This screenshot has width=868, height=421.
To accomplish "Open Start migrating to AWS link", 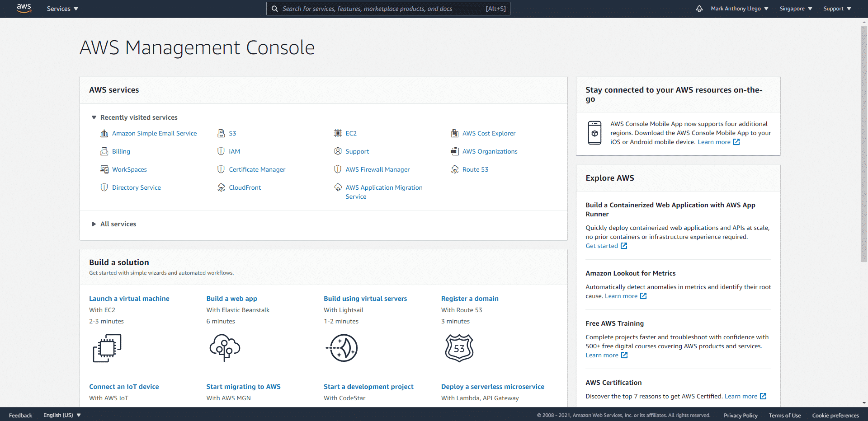I will (x=243, y=387).
